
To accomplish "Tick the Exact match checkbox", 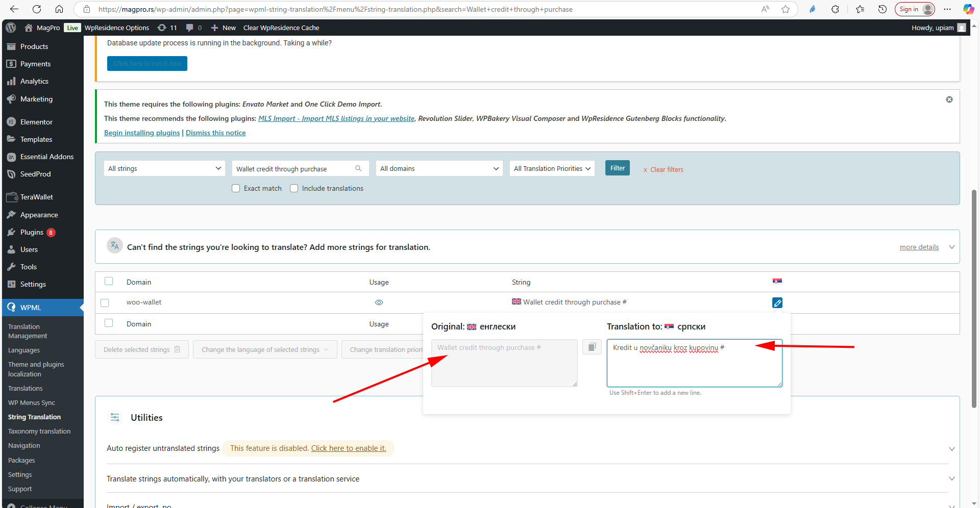I will pos(236,188).
